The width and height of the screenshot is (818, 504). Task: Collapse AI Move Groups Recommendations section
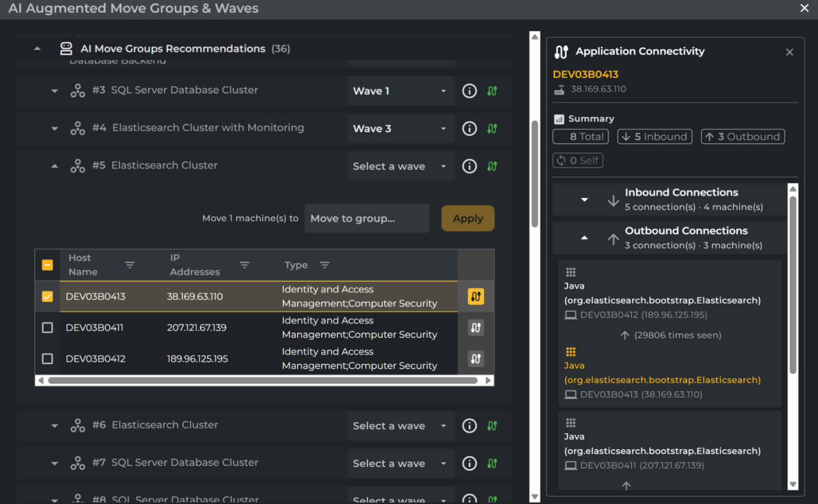coord(37,48)
